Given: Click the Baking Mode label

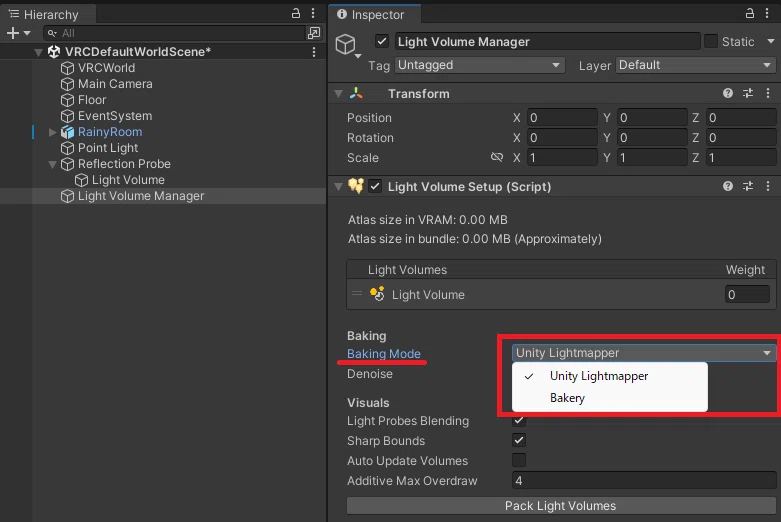Looking at the screenshot, I should coord(384,354).
